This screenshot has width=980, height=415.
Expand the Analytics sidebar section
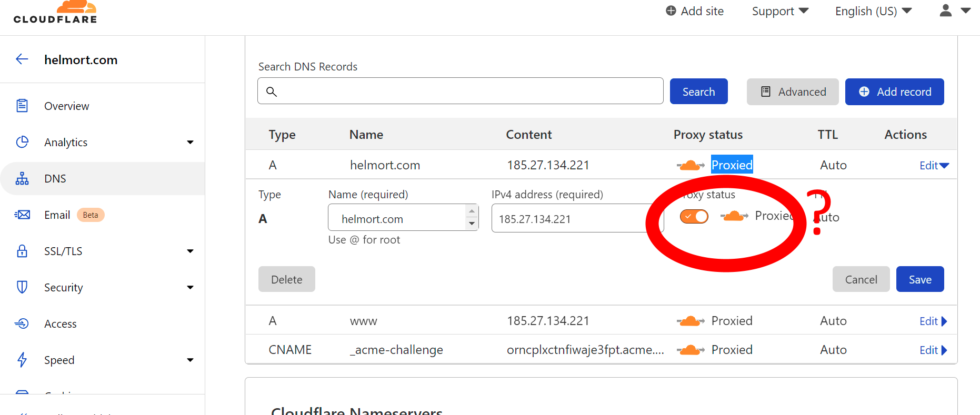(x=190, y=142)
